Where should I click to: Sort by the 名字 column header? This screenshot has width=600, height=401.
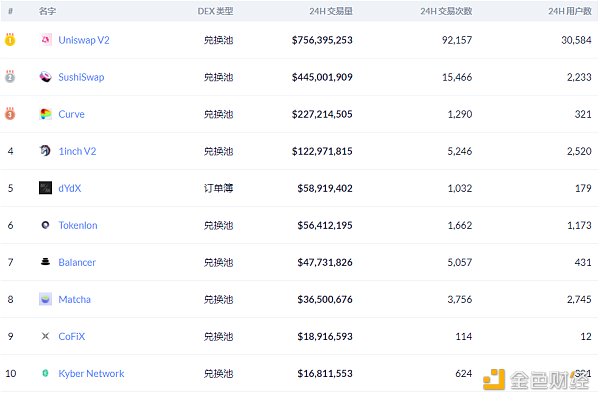click(47, 11)
